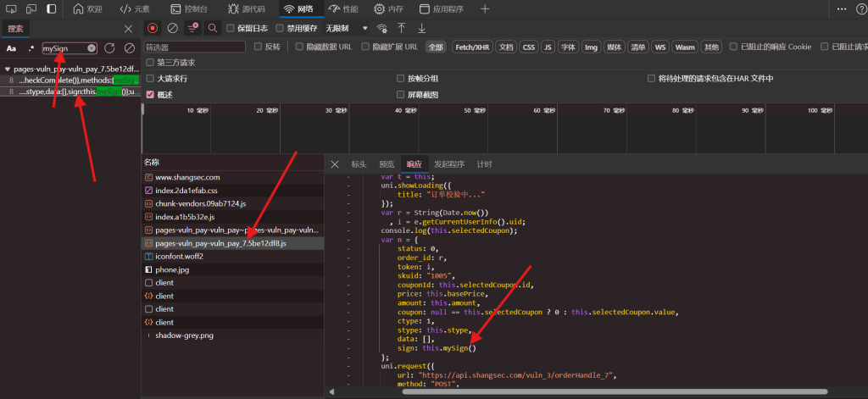Toggle the network filter funnel icon
The width and height of the screenshot is (868, 399).
(x=193, y=28)
